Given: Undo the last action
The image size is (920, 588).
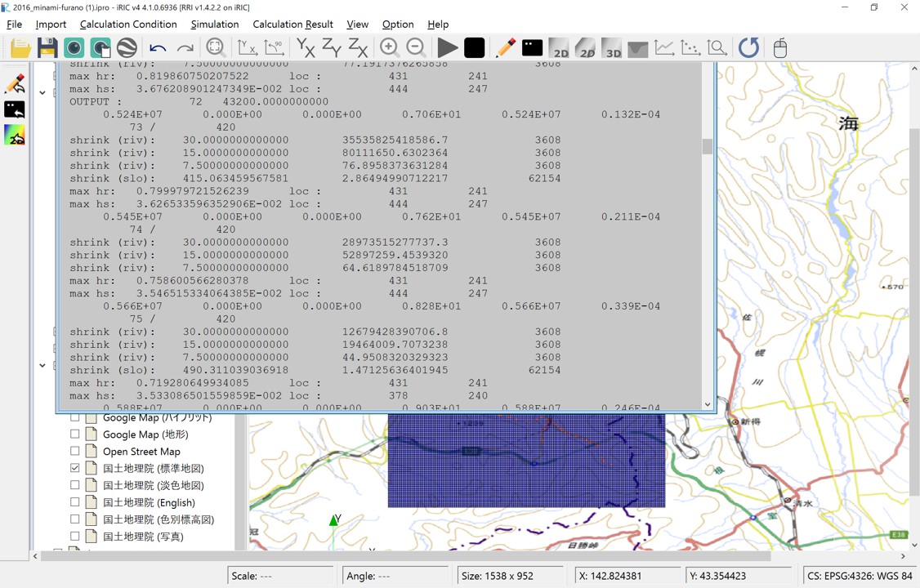Looking at the screenshot, I should (x=157, y=48).
